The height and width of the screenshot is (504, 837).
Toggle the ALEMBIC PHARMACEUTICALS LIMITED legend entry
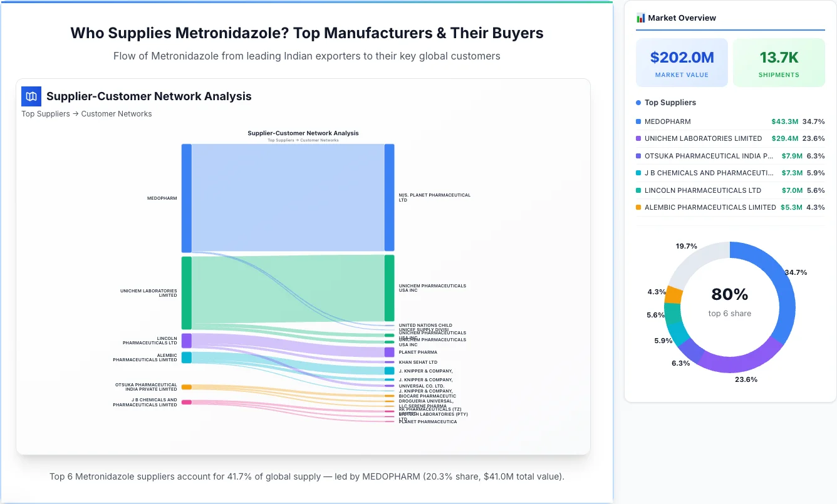(x=695, y=207)
